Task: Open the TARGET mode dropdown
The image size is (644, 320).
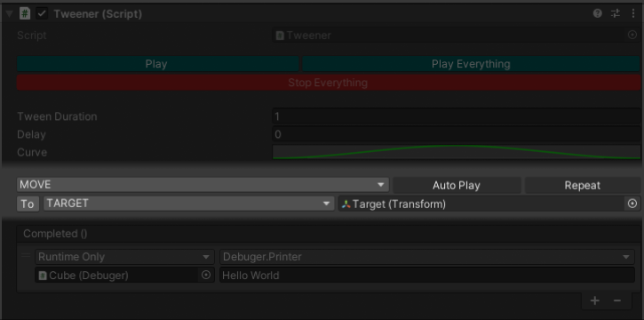Action: click(189, 204)
